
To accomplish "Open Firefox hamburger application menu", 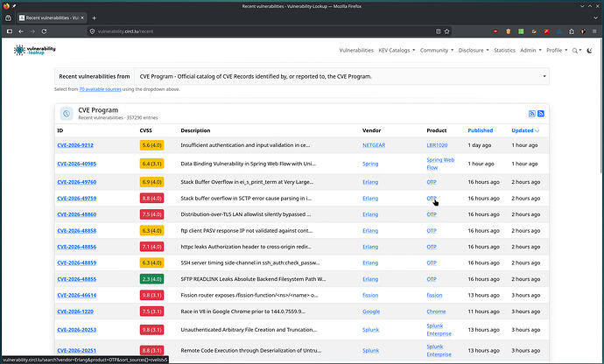I will pos(594,31).
